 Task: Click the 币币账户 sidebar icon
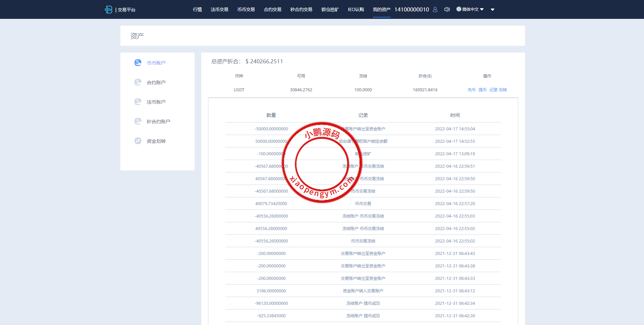coord(138,63)
